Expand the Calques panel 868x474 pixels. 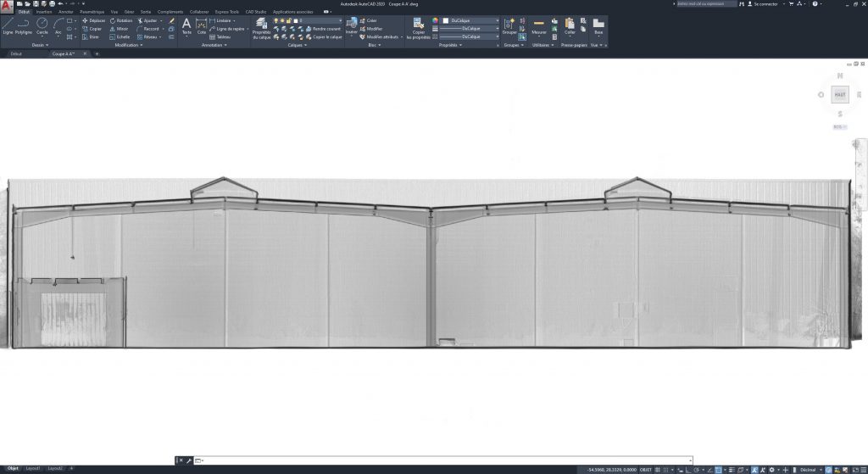pos(298,45)
